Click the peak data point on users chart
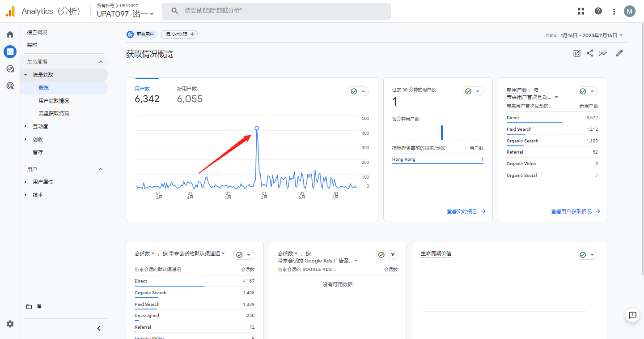This screenshot has height=339, width=644. click(257, 128)
